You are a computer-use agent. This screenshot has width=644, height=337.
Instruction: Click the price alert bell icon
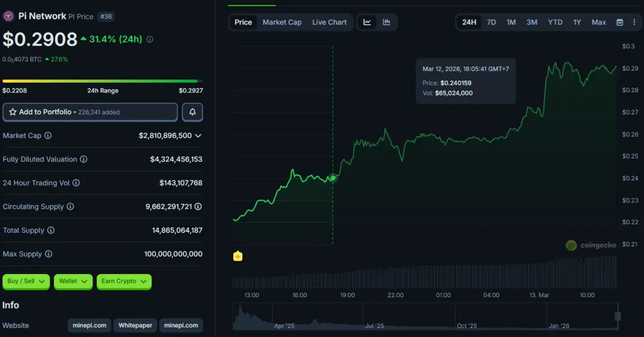[192, 112]
